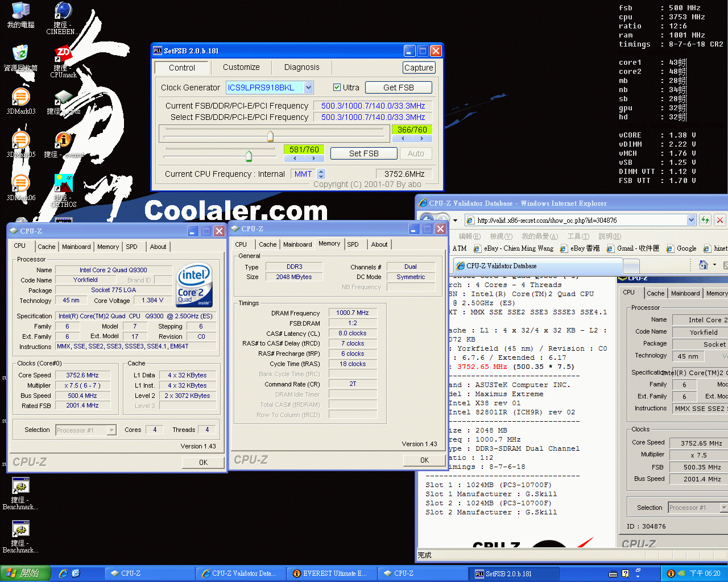This screenshot has width=728, height=582.
Task: Click the Internet Explorer refresh icon
Action: point(705,220)
